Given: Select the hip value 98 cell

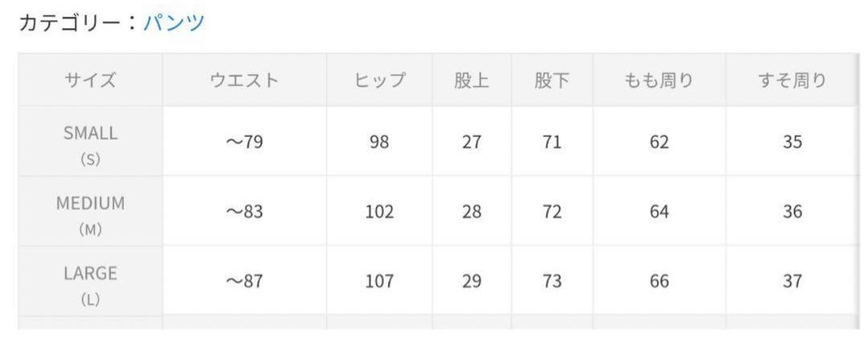Looking at the screenshot, I should click(379, 141).
